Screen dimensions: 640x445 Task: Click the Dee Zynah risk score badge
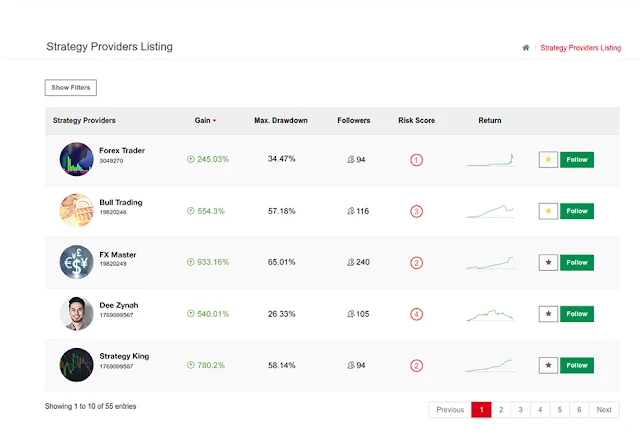point(417,314)
